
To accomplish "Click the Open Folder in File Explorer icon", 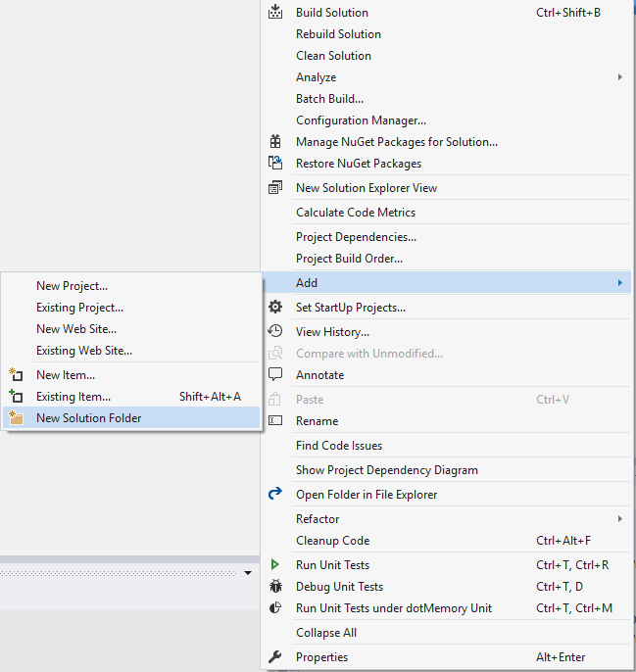I will coord(275,495).
